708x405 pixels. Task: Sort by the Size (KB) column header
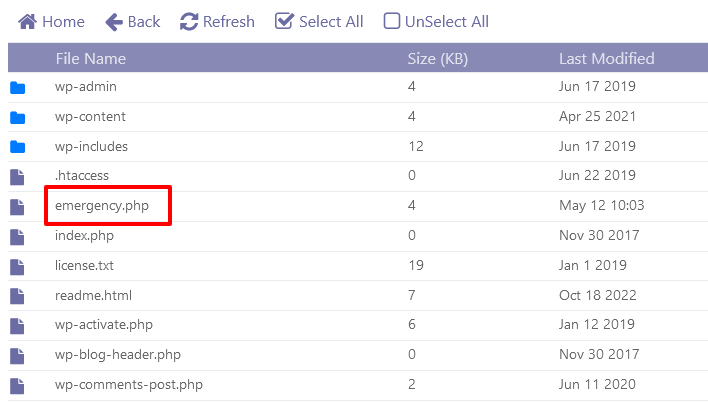(438, 59)
